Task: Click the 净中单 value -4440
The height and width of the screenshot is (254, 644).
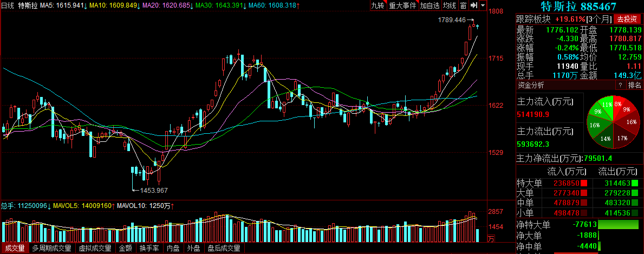Action: point(587,246)
